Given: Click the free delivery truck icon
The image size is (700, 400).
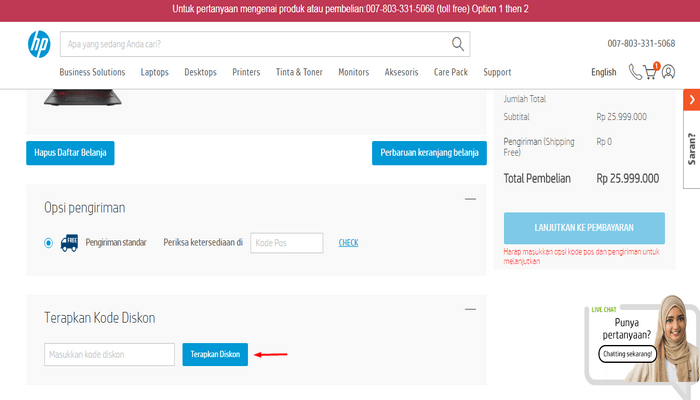Looking at the screenshot, I should coord(69,243).
